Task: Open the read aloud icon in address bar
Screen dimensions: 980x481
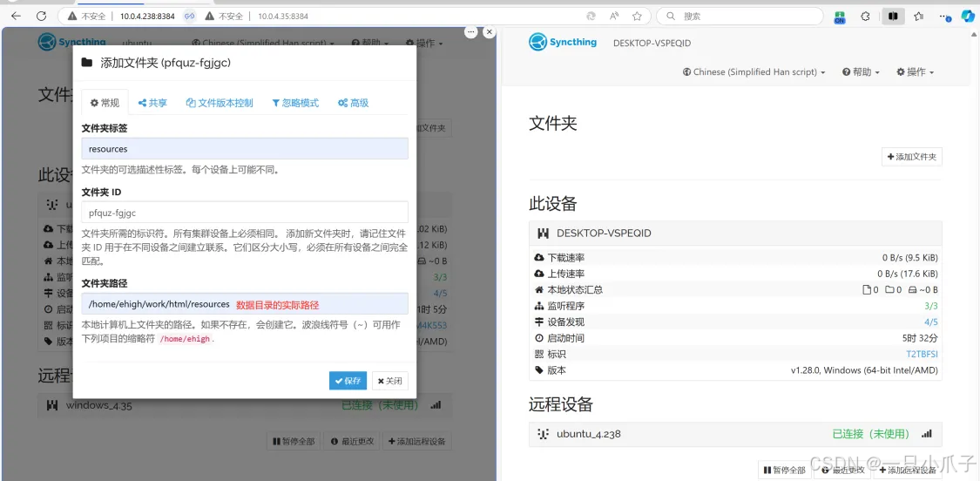Action: click(x=614, y=17)
